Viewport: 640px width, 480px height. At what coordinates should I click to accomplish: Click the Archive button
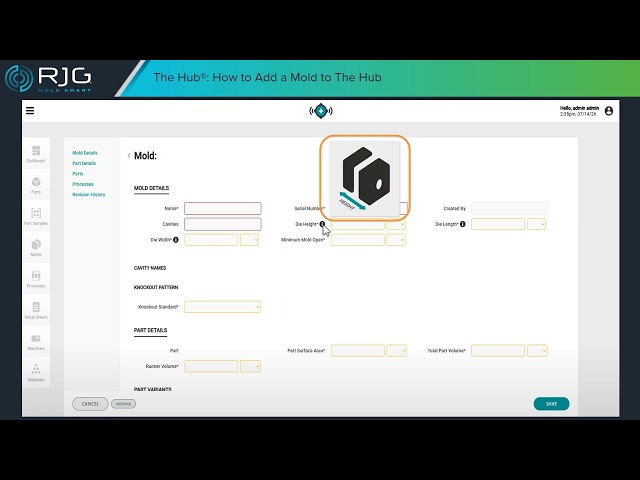[123, 404]
